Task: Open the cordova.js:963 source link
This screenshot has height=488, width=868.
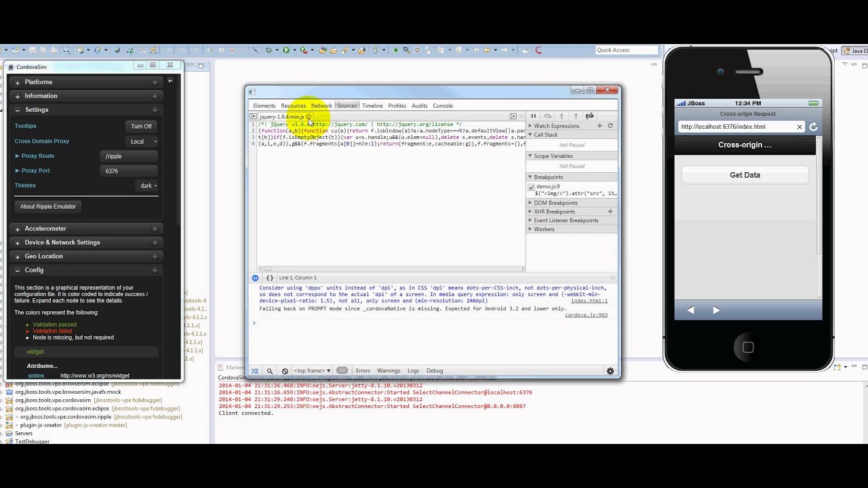Action: [586, 315]
